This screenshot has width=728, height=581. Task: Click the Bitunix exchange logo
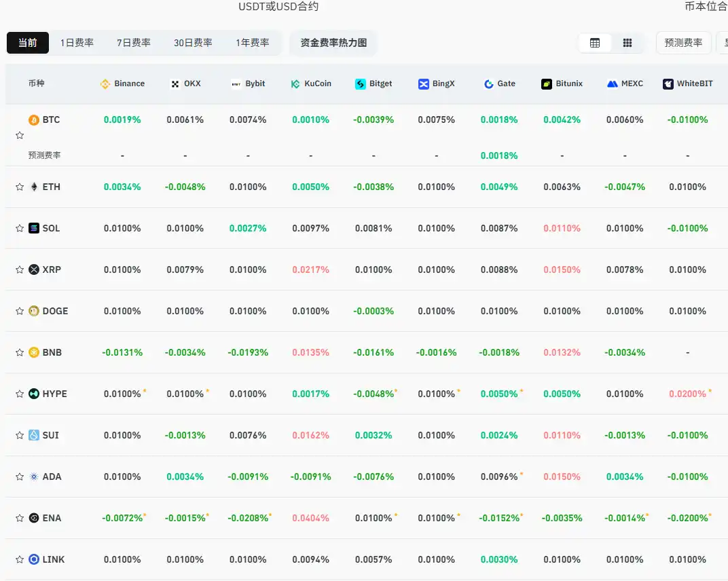pos(547,84)
